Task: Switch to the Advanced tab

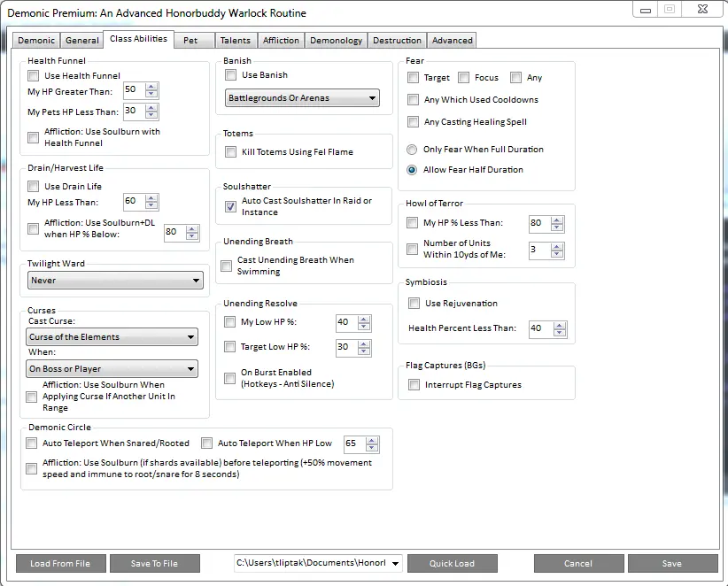Action: point(453,41)
